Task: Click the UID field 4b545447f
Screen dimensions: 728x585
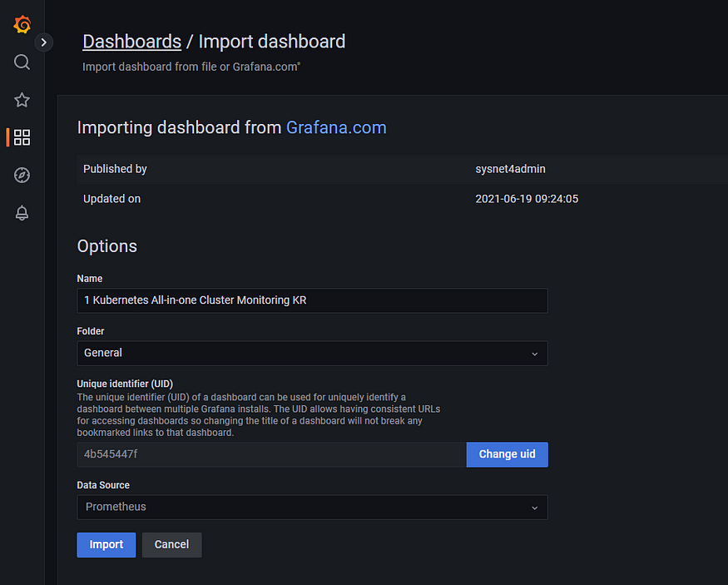Action: click(271, 454)
